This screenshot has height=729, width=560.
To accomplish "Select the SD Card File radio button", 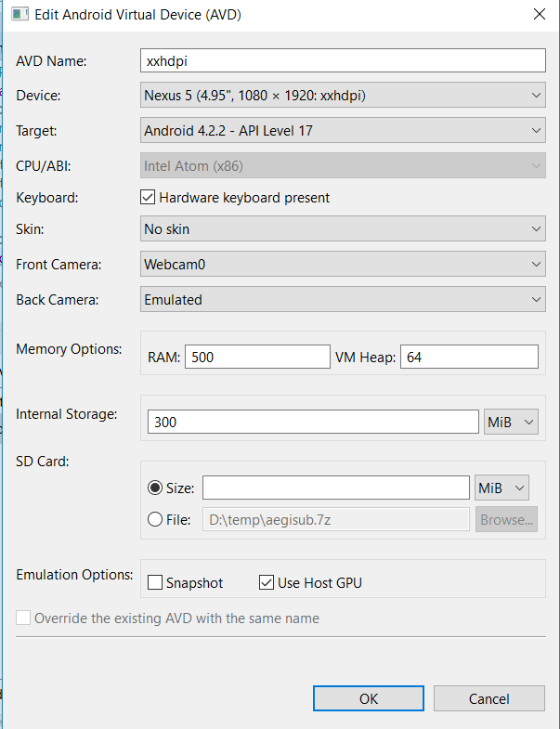I will coord(155,519).
